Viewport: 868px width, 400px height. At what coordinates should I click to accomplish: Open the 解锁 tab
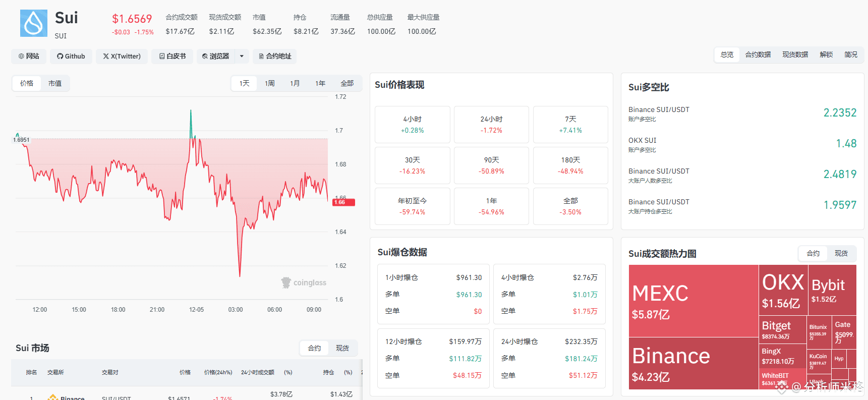tap(826, 54)
